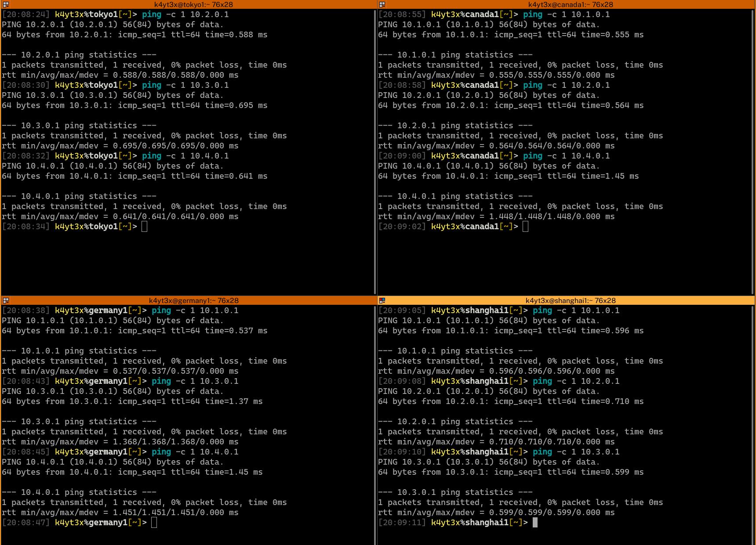Click the 20:08:30 ping 10.3.0.1 command in tokyo1

[x=185, y=85]
